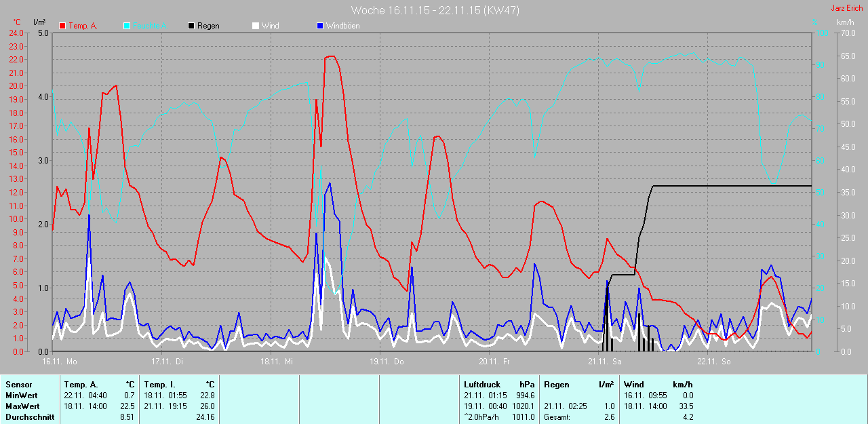Click the 24.0 temperature axis tick
868x424 pixels.
(16, 33)
